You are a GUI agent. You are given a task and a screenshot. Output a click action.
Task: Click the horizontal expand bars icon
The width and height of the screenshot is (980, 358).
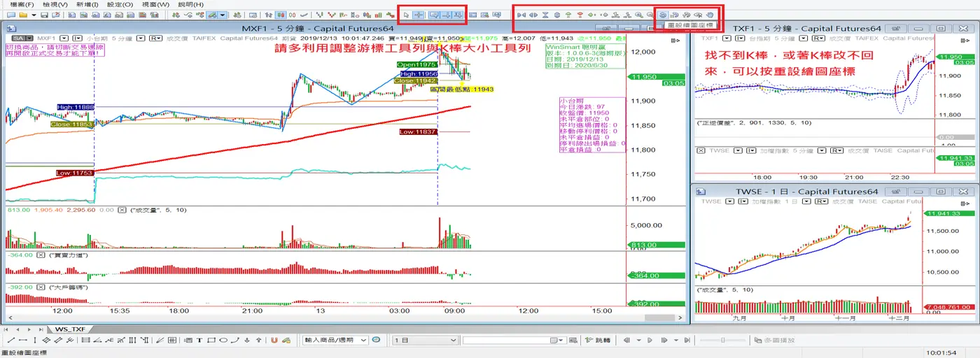click(x=533, y=15)
